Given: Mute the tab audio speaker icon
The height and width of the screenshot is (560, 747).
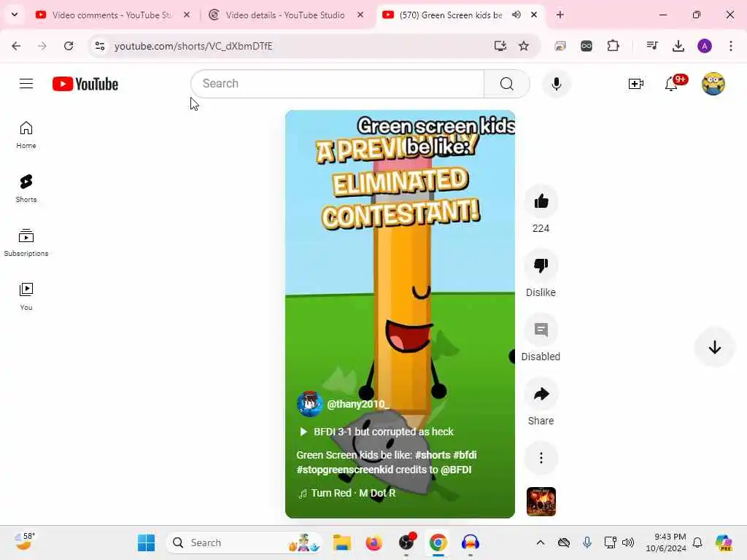Looking at the screenshot, I should click(516, 15).
